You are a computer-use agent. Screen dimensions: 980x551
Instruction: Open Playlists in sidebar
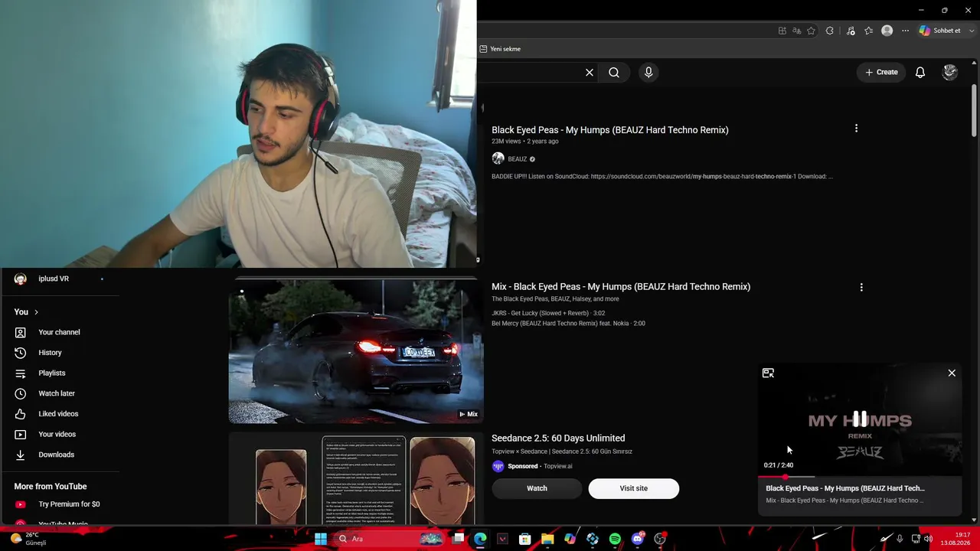coord(51,373)
